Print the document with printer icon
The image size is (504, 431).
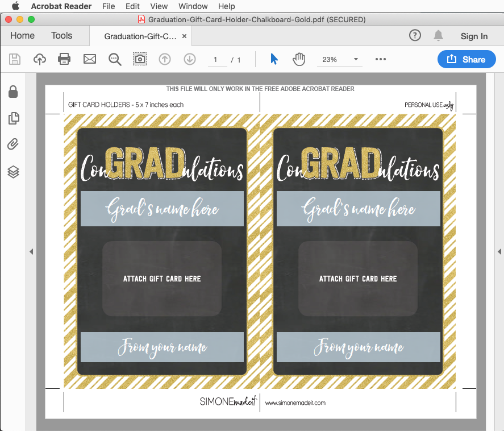(64, 60)
